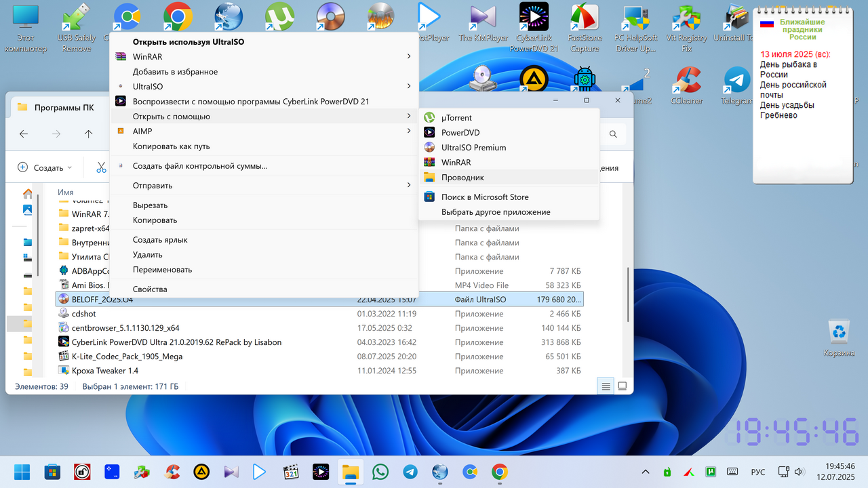
Task: Click Home icon in Explorer sidebar
Action: pyautogui.click(x=27, y=194)
